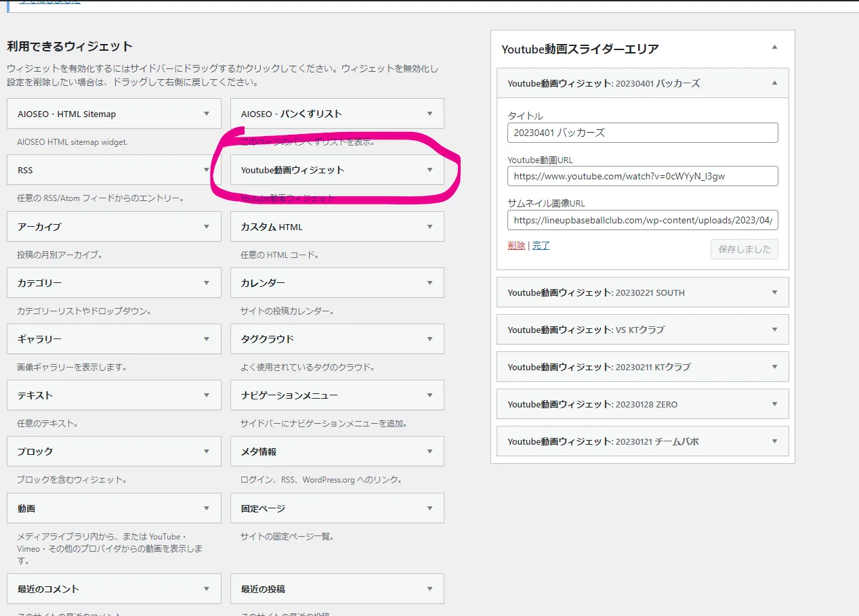Expand the カスタム HTML widget

tap(429, 227)
